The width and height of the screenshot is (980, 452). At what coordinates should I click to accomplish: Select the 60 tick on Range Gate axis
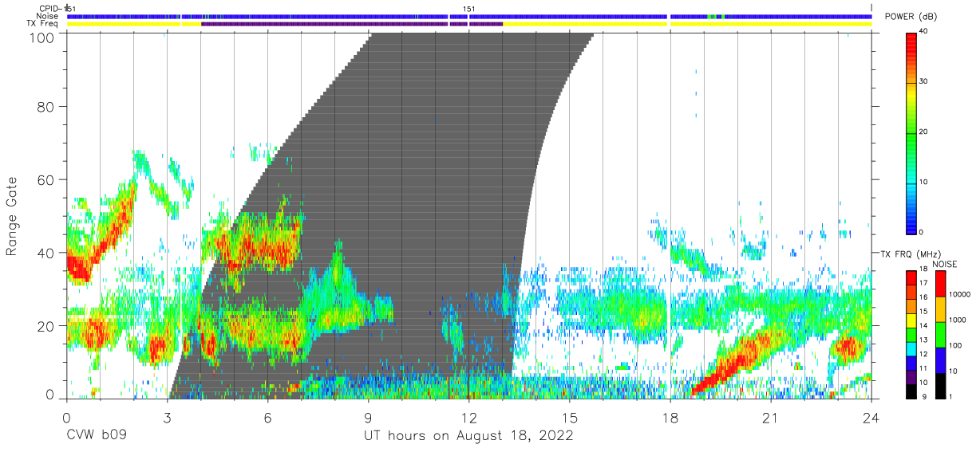(45, 179)
